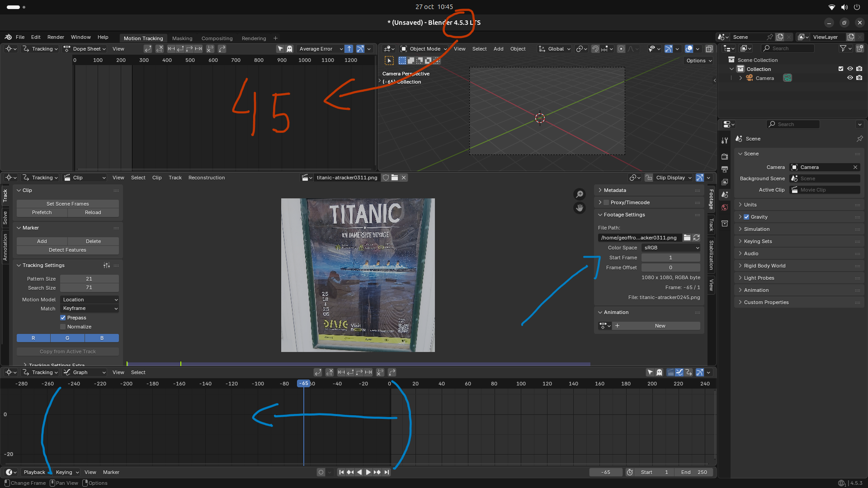Jump to the start frame
Screen dimensions: 868x488
pyautogui.click(x=341, y=472)
